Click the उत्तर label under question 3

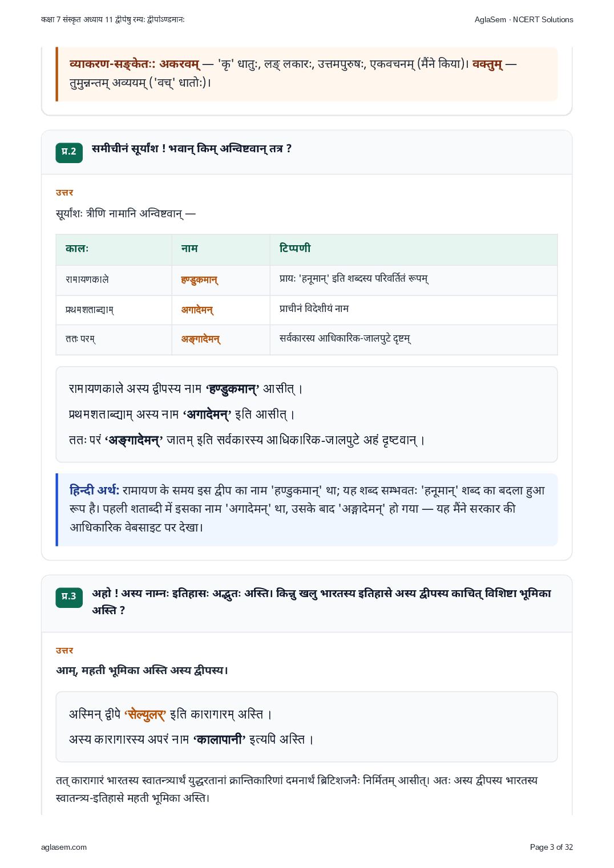(64, 651)
